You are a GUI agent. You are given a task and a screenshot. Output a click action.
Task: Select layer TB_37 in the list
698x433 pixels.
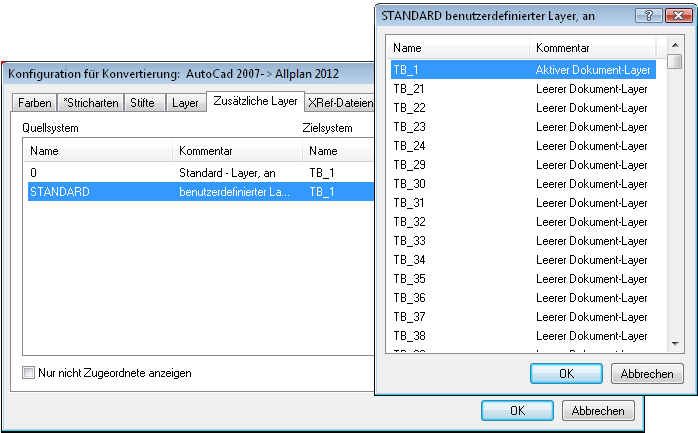point(523,317)
